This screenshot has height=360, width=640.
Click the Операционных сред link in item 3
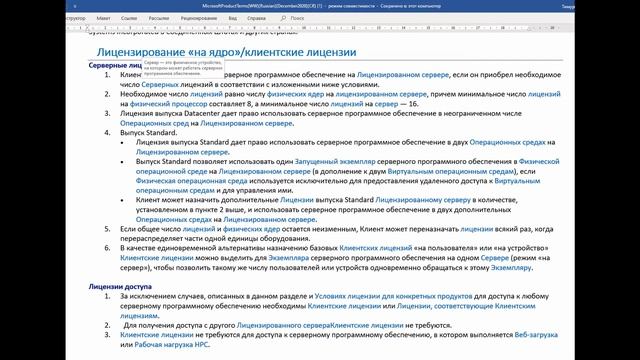coord(154,123)
